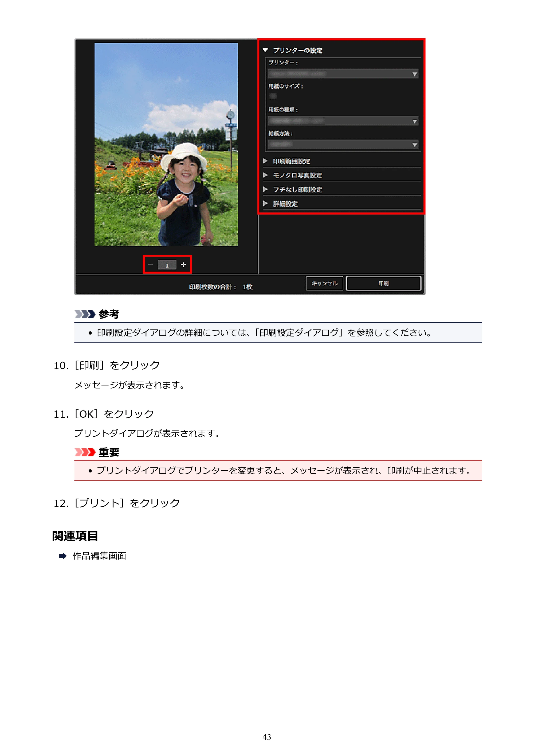Viewport: 534px width, 756px height.
Task: Click the photo preview of the girl
Action: (x=166, y=144)
